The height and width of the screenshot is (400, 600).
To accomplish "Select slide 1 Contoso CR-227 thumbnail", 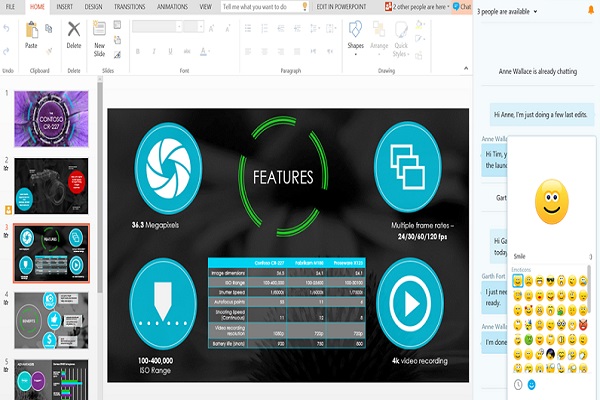I will tap(51, 119).
